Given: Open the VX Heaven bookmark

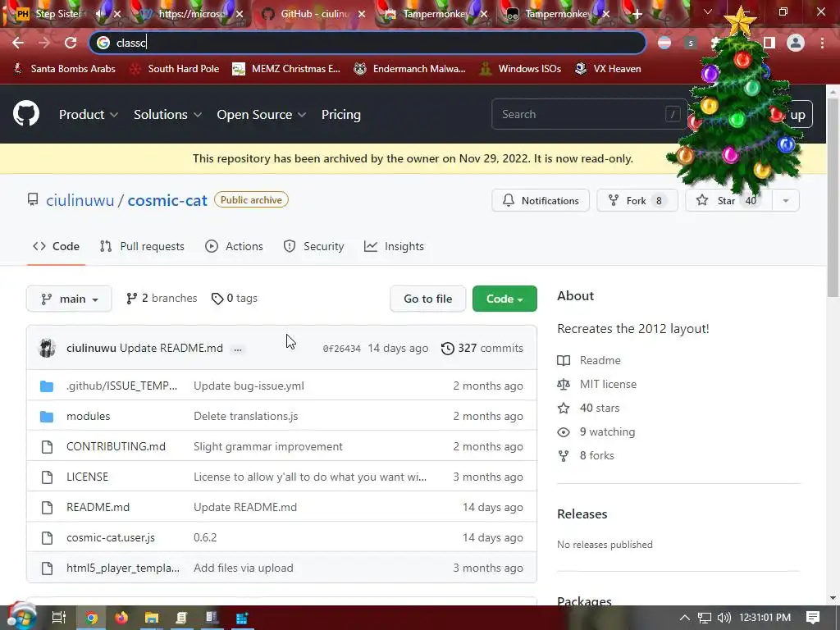Looking at the screenshot, I should point(608,69).
